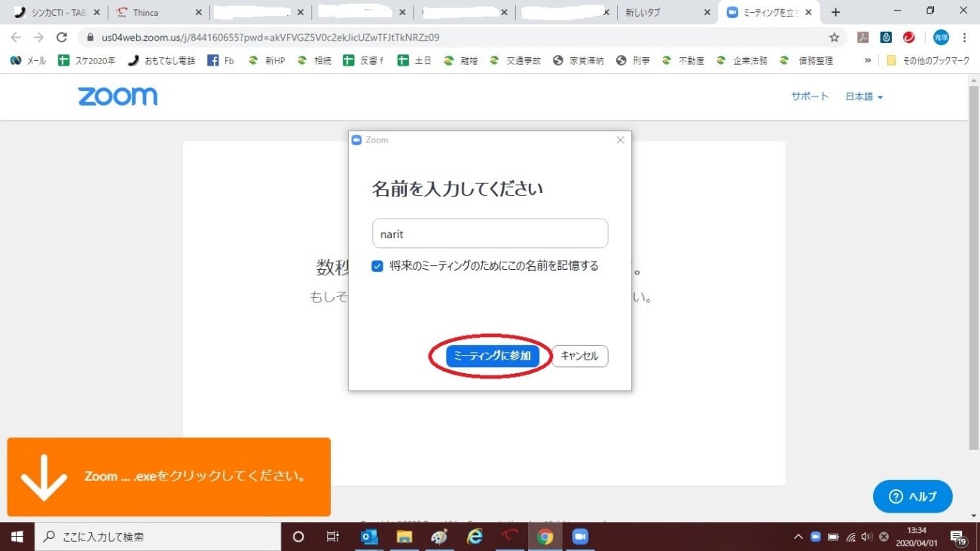
Task: Open the Zoom taskbar icon
Action: [580, 537]
